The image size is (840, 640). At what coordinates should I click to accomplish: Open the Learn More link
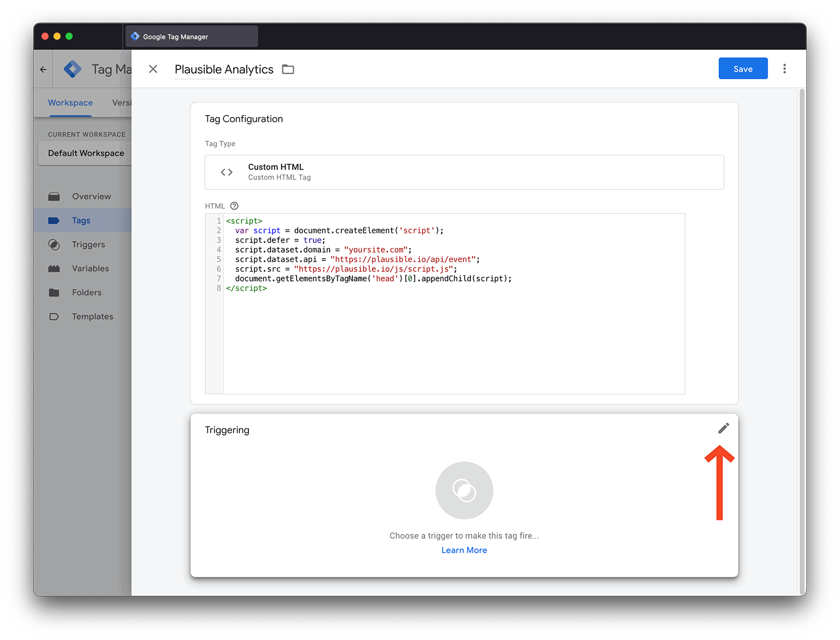tap(464, 550)
